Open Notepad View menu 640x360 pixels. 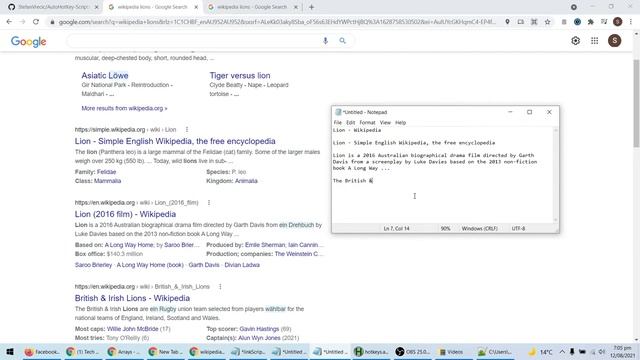385,122
